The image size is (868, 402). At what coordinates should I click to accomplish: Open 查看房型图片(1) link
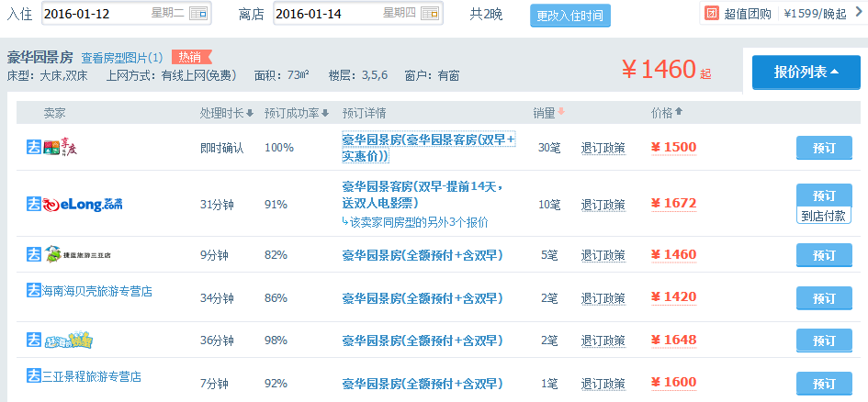pyautogui.click(x=122, y=58)
